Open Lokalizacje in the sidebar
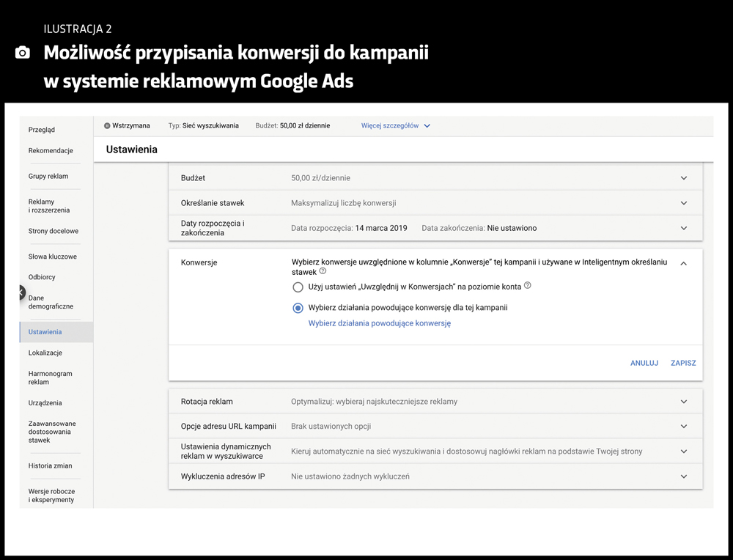 45,353
